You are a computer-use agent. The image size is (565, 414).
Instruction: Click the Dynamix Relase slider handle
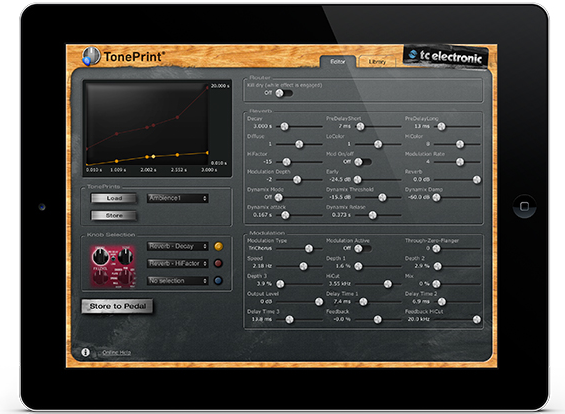(373, 215)
